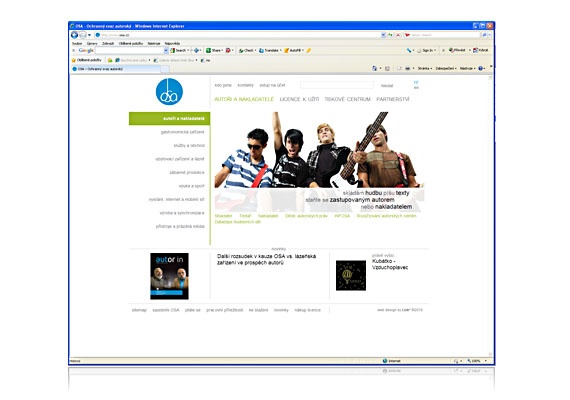Click the red Stop loading icon
The width and height of the screenshot is (570, 400).
[x=398, y=35]
